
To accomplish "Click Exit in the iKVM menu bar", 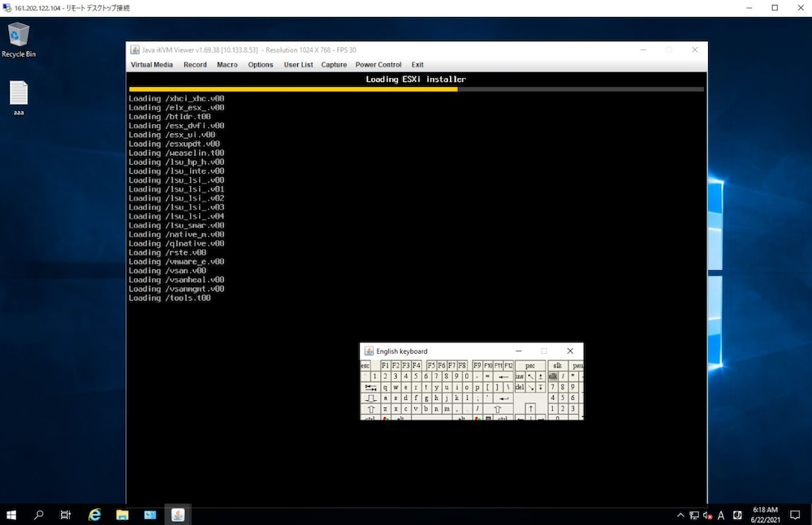I will pyautogui.click(x=417, y=65).
